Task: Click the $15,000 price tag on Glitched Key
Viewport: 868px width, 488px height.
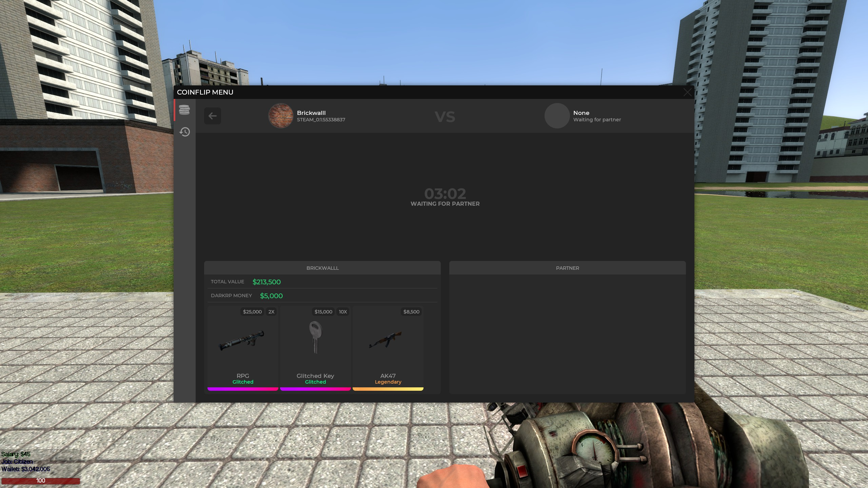Action: coord(323,312)
